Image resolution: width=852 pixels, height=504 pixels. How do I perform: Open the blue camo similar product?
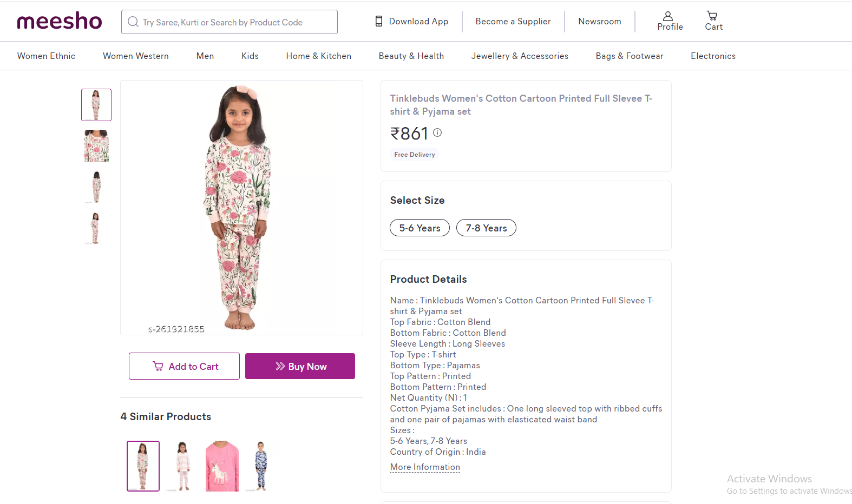261,466
